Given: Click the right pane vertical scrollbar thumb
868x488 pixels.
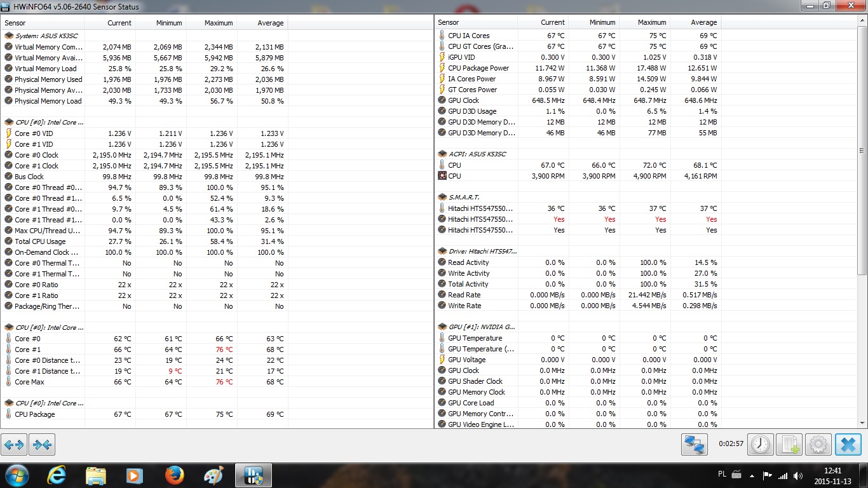Looking at the screenshot, I should pos(862,150).
